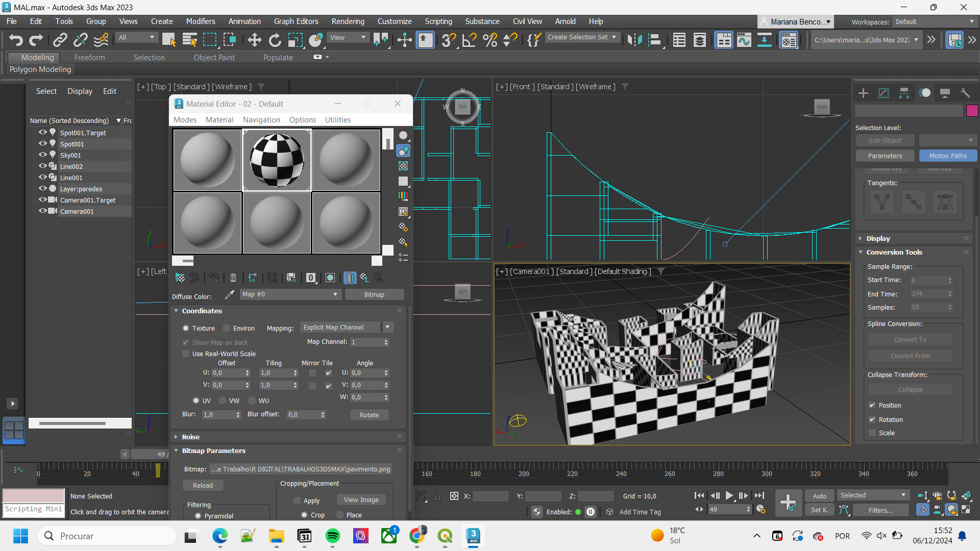The width and height of the screenshot is (980, 551).
Task: Enable Use Real-World Scale checkbox
Action: tap(186, 354)
